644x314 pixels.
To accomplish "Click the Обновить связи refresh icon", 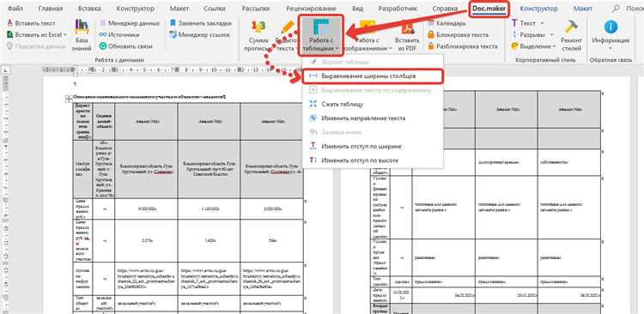I will (103, 46).
